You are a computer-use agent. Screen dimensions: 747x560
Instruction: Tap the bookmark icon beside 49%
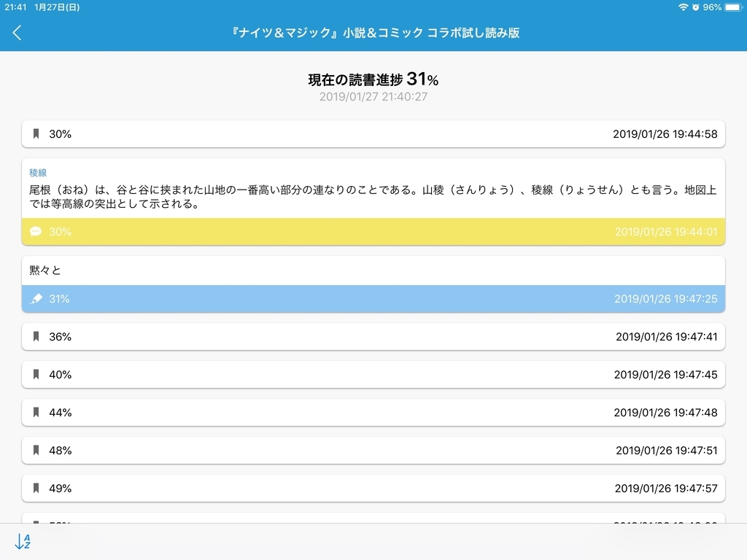pyautogui.click(x=36, y=489)
